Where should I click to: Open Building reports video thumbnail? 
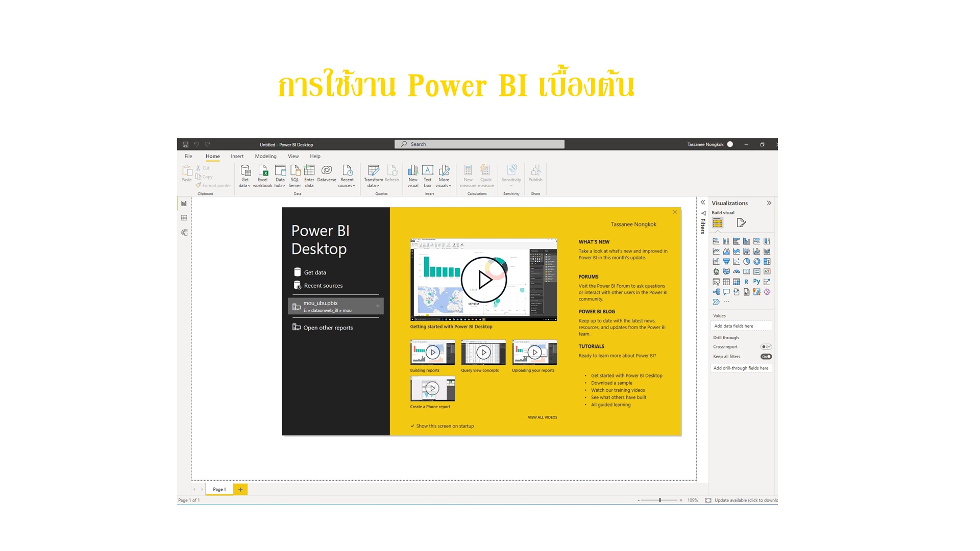click(x=432, y=352)
